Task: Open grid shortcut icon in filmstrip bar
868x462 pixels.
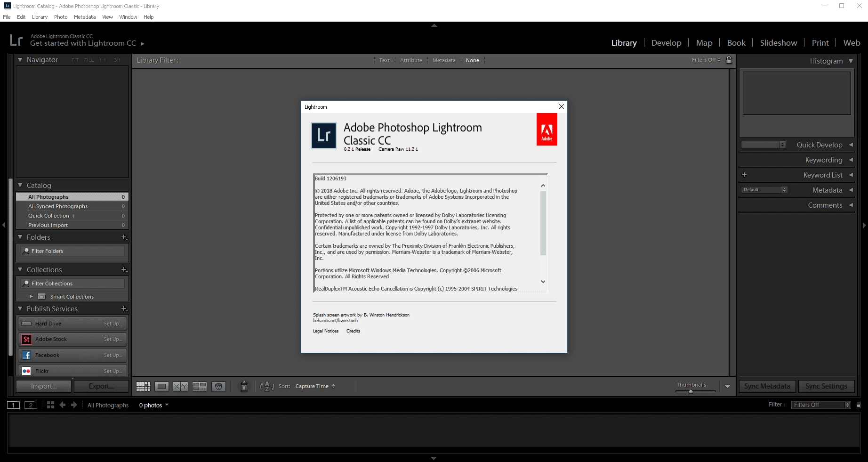Action: [x=50, y=405]
